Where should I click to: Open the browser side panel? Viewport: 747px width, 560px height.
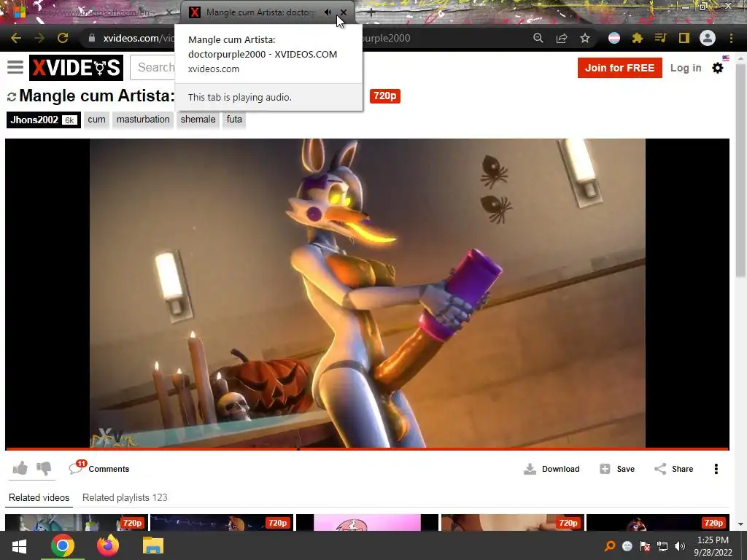(684, 38)
